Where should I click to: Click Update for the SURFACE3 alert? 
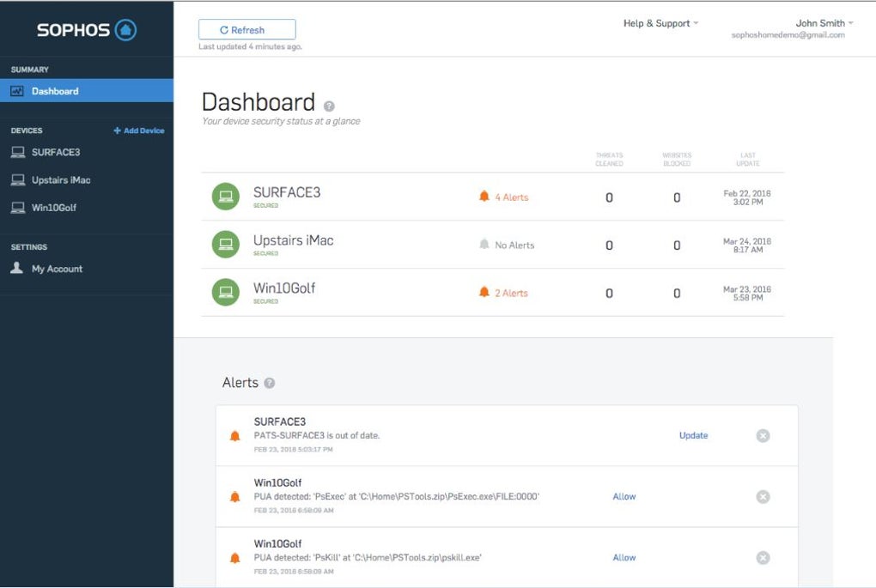tap(693, 435)
